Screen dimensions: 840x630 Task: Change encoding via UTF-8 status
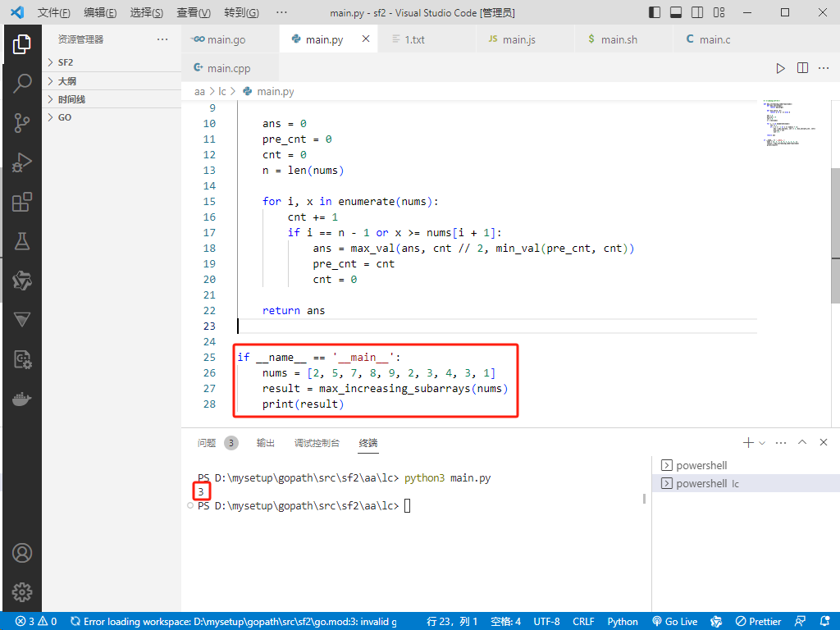click(546, 621)
